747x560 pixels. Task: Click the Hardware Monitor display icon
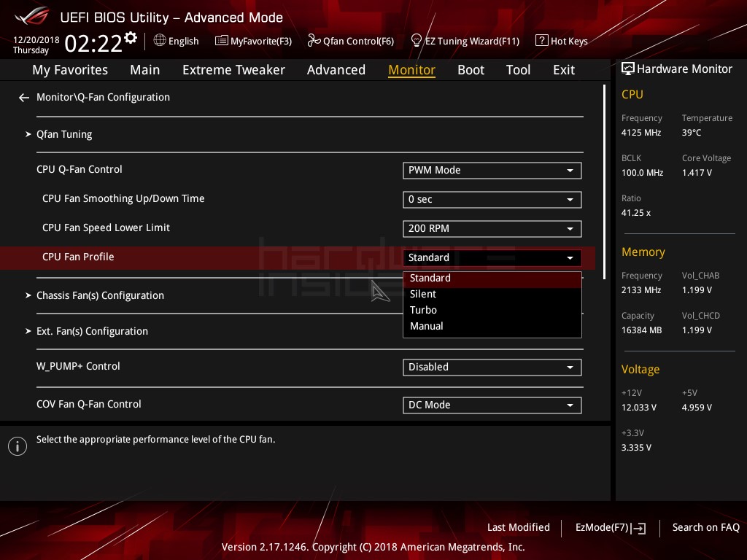point(628,69)
